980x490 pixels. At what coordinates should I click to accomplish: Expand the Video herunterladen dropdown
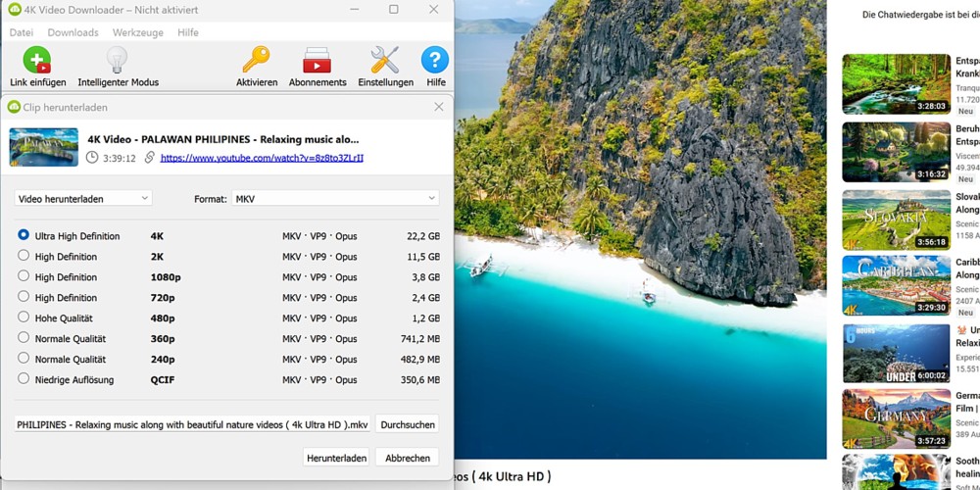pos(83,198)
